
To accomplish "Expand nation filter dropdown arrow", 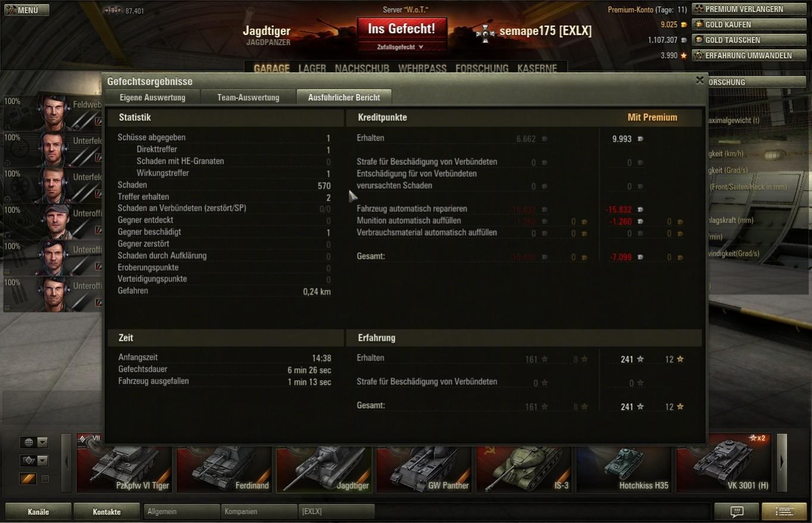I will point(42,442).
